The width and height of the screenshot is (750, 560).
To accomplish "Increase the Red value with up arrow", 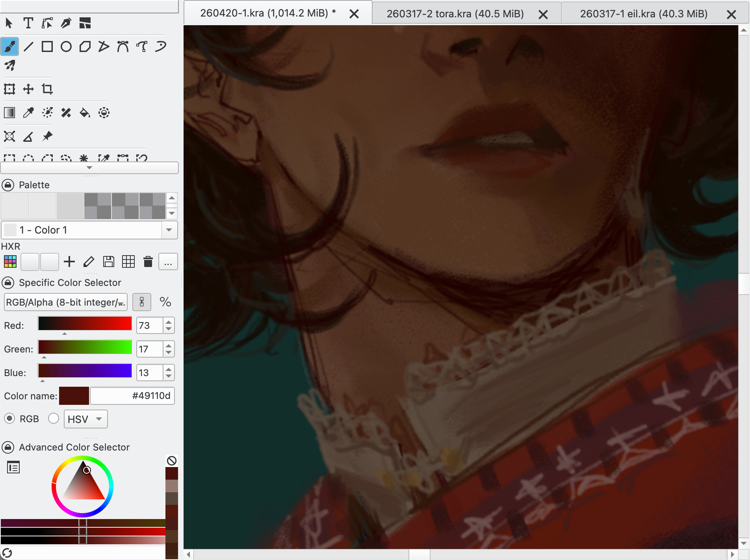I will point(169,322).
